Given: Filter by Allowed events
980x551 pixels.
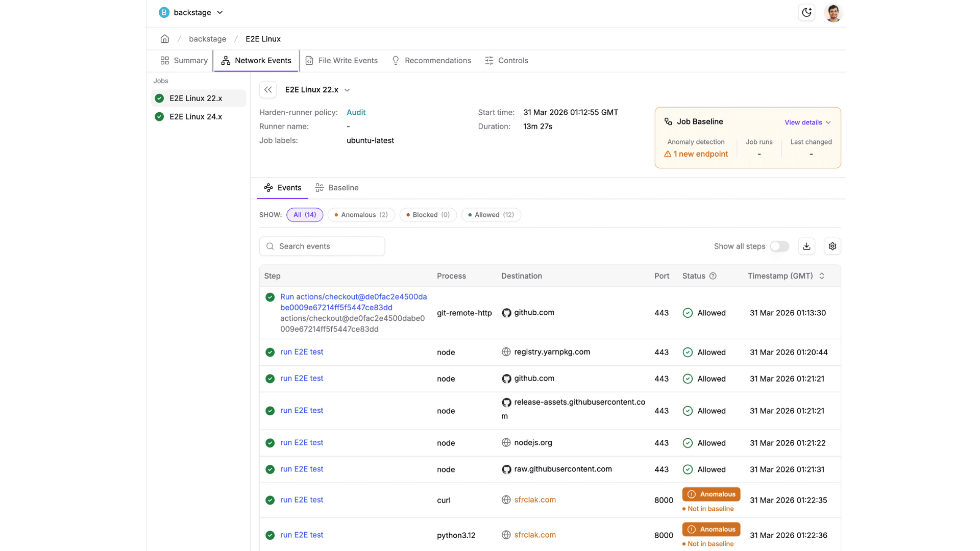Looking at the screenshot, I should tap(491, 215).
